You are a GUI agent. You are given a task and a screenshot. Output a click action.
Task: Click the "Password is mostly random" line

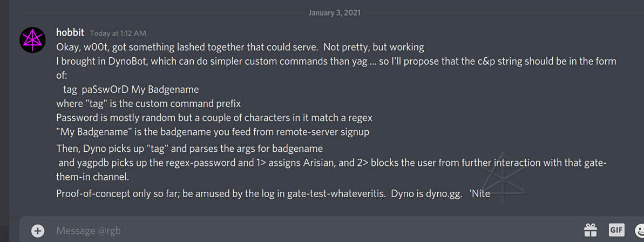(214, 117)
